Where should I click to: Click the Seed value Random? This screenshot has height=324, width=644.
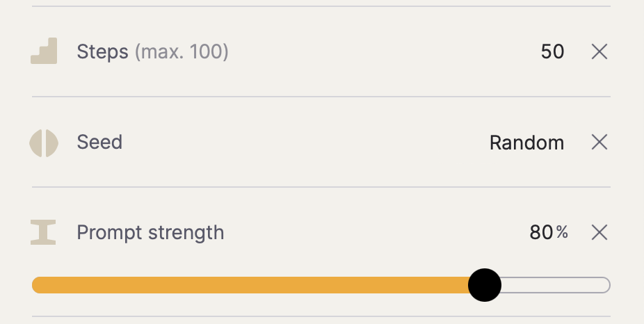[526, 143]
